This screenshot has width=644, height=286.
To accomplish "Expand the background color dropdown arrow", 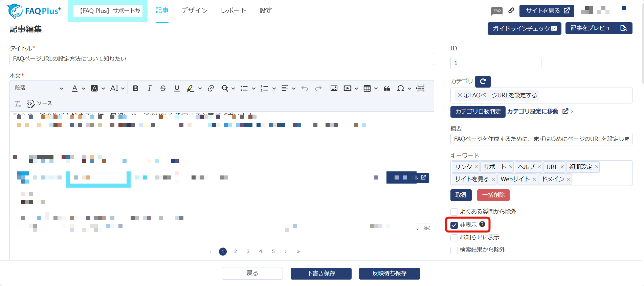I will point(103,89).
